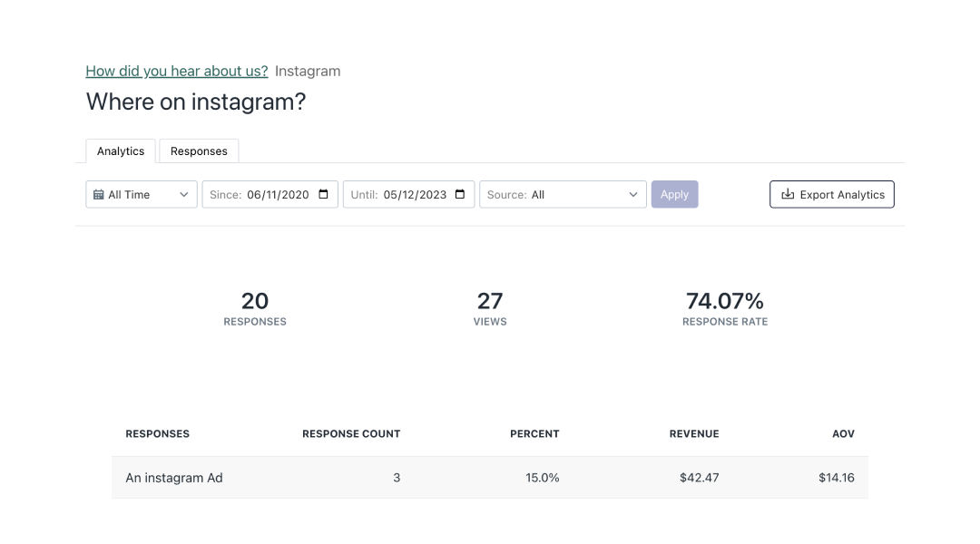Open the Source: All filter dropdown
This screenshot has width=980, height=544.
[x=563, y=194]
